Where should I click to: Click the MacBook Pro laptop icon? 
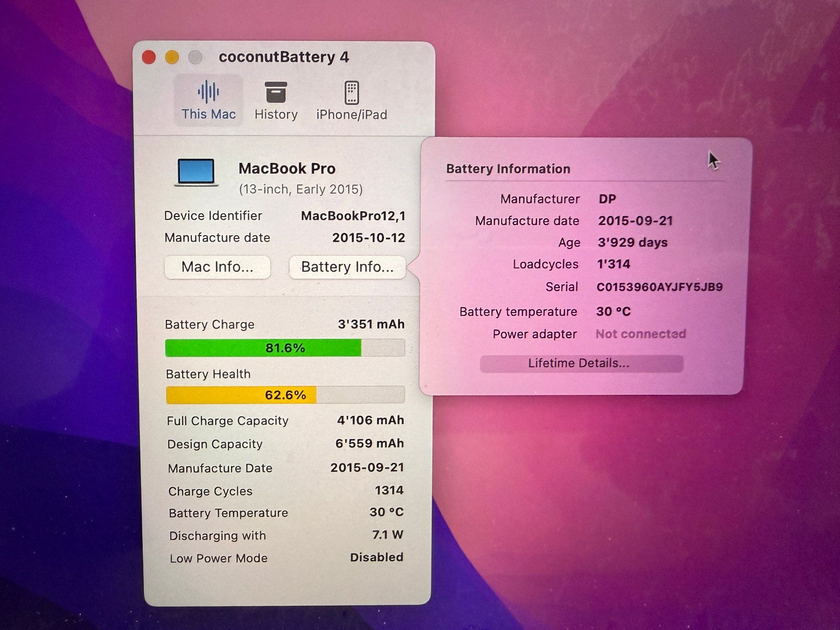tap(196, 173)
